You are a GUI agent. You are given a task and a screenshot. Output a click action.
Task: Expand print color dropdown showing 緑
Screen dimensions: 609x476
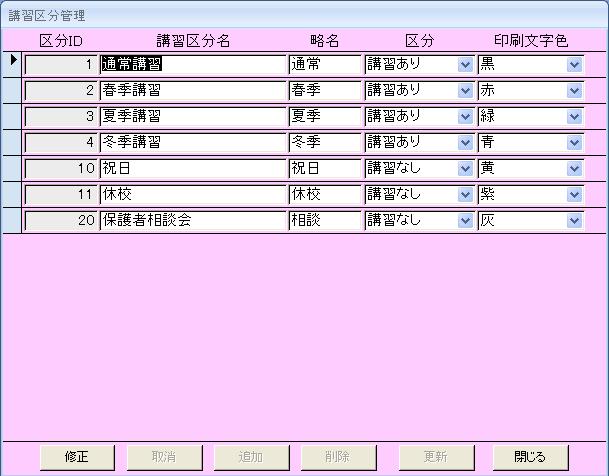point(574,116)
